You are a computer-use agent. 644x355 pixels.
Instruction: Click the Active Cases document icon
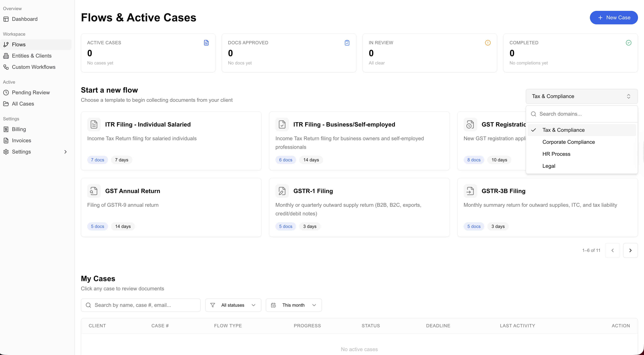pyautogui.click(x=206, y=43)
